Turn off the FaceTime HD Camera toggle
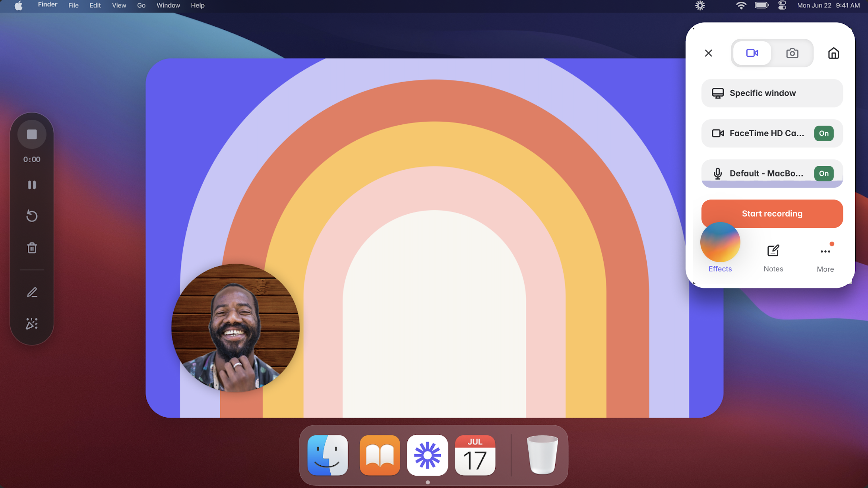This screenshot has width=868, height=488. coord(823,133)
